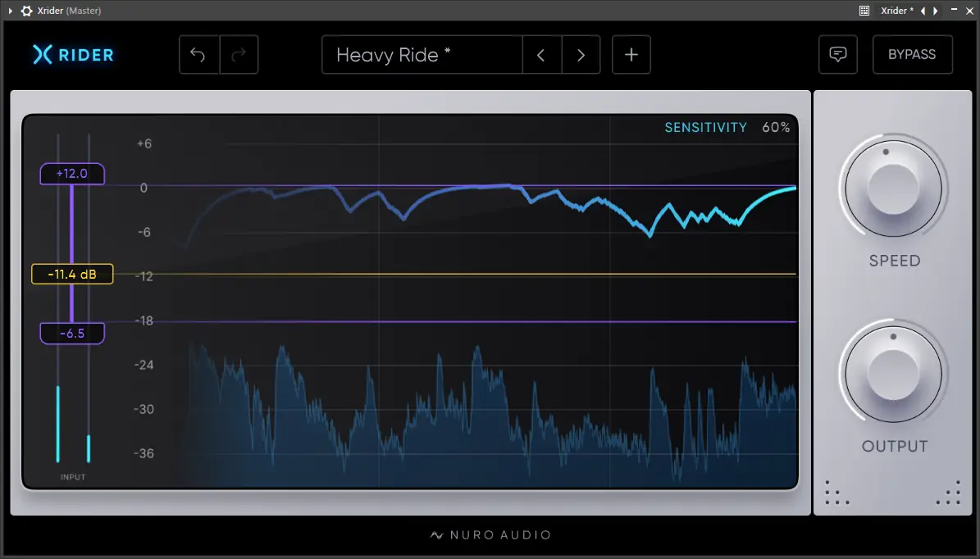
Task: Click the undo arrow icon
Action: (198, 54)
